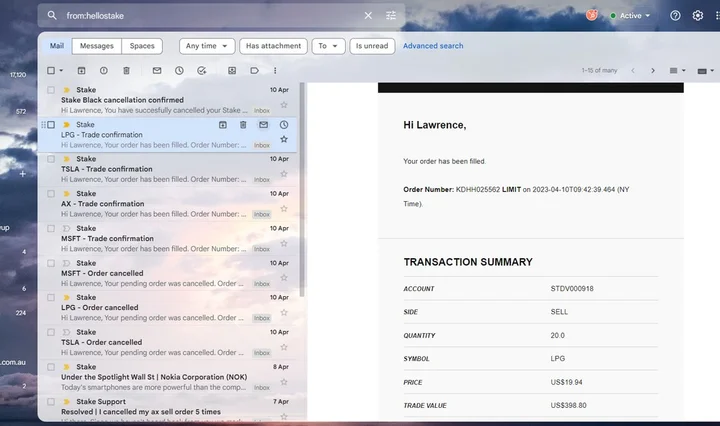The width and height of the screenshot is (720, 426).
Task: Click the Report spam icon
Action: coord(103,71)
